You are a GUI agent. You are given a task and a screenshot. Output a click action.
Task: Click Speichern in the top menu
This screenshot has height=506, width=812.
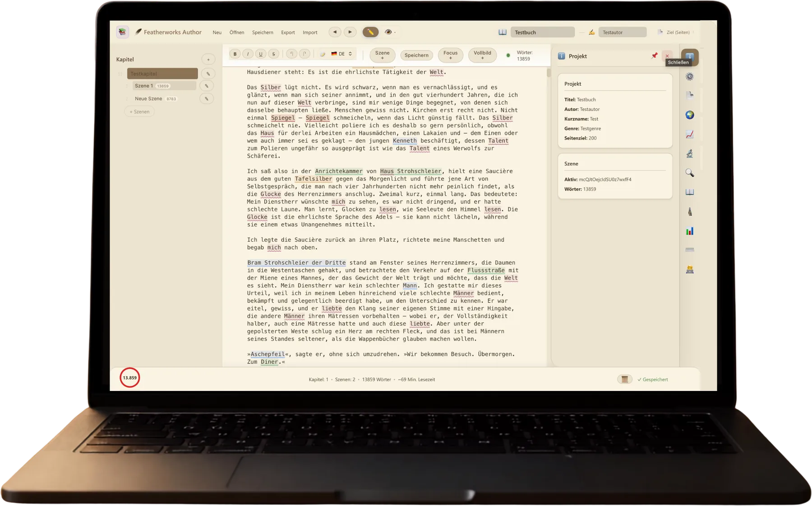(x=263, y=32)
